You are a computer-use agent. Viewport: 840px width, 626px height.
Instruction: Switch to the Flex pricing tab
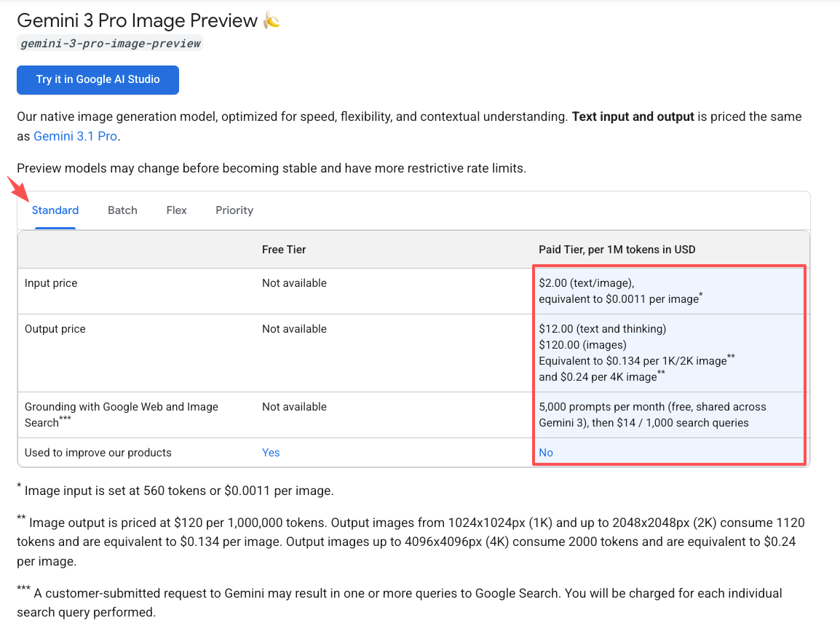176,210
